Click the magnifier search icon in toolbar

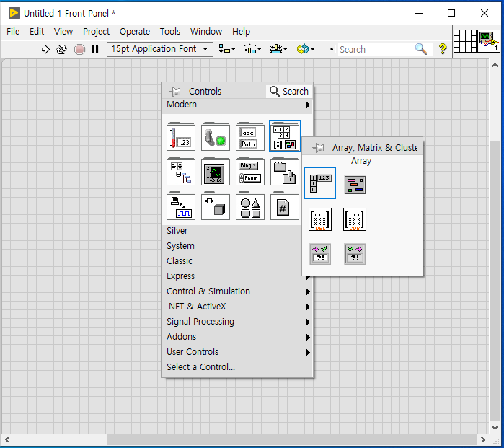point(421,49)
